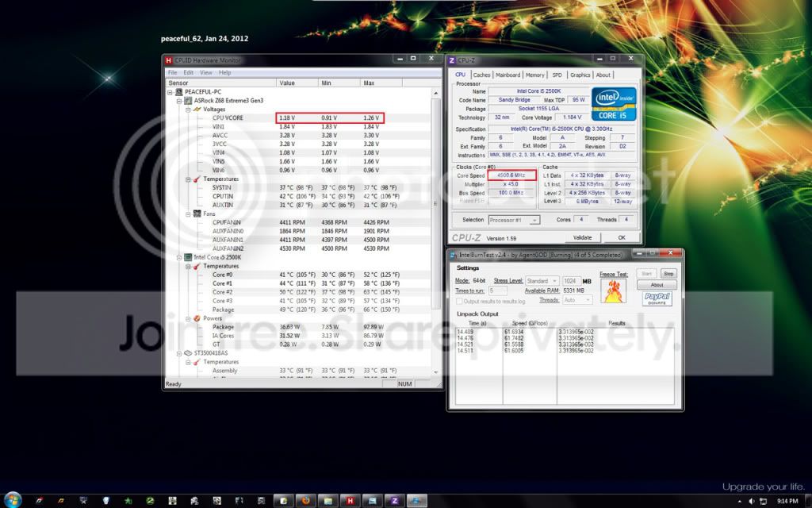Click the PayPal Donate image in IntelBurnTest
This screenshot has width=812, height=508.
point(657,299)
